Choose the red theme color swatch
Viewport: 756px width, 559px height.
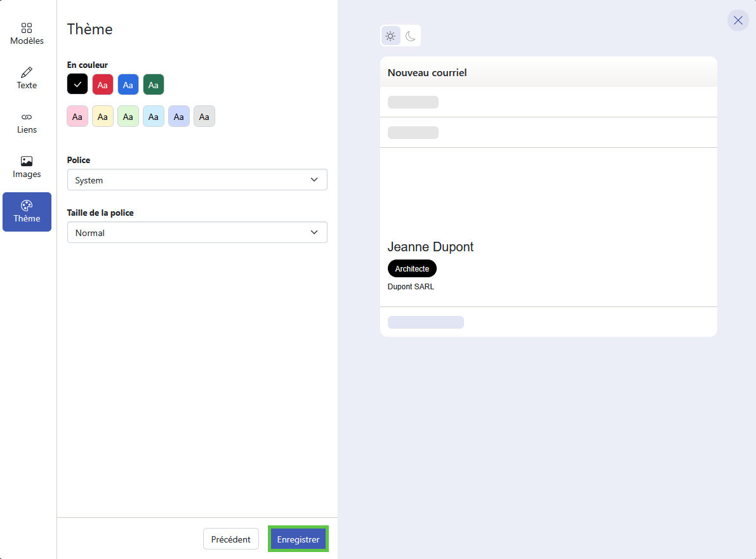point(103,84)
